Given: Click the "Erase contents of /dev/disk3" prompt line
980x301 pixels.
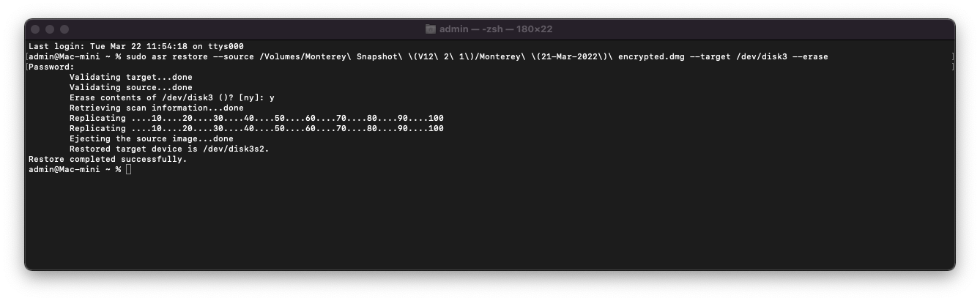Looking at the screenshot, I should [171, 97].
